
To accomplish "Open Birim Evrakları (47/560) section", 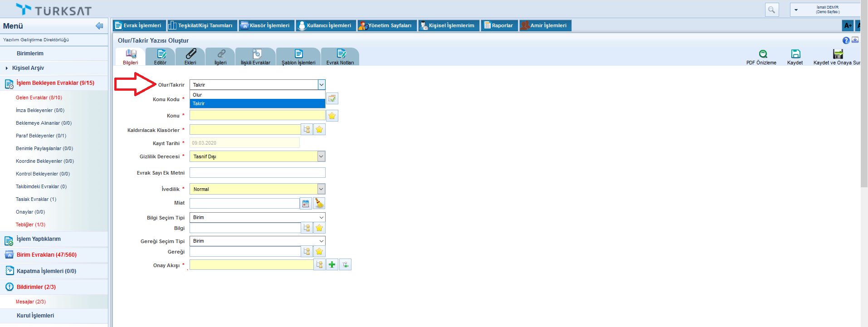I will click(46, 255).
